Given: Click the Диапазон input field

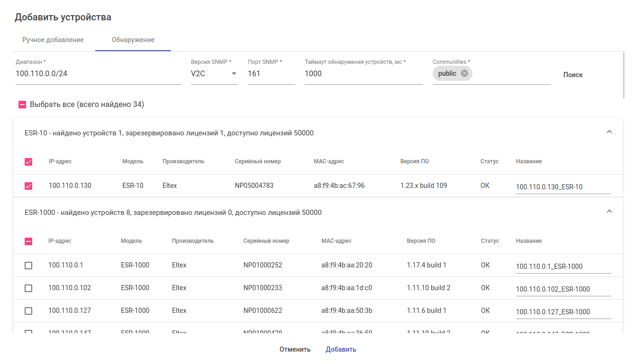Looking at the screenshot, I should [98, 74].
